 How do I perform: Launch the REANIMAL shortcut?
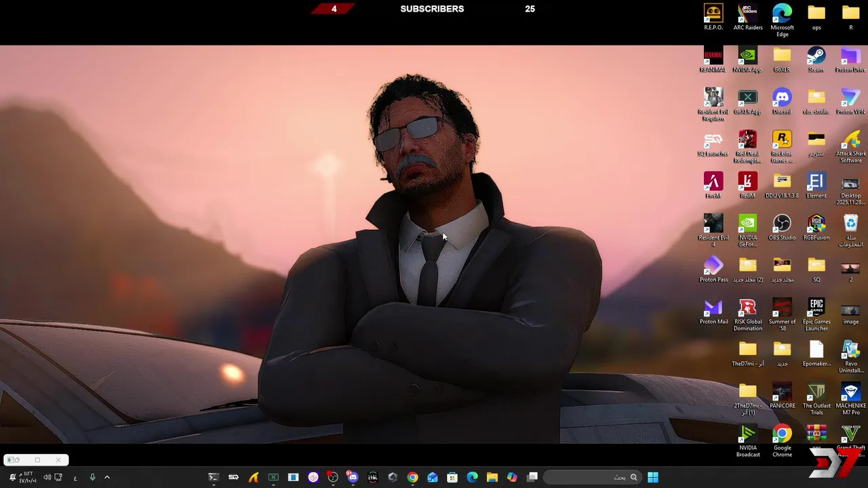pyautogui.click(x=713, y=60)
